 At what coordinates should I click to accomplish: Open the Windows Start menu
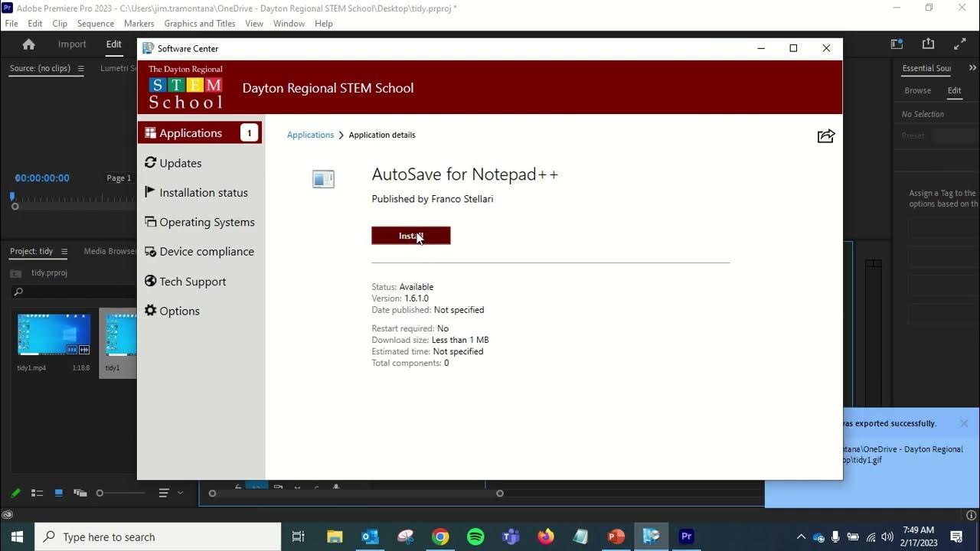pos(17,536)
